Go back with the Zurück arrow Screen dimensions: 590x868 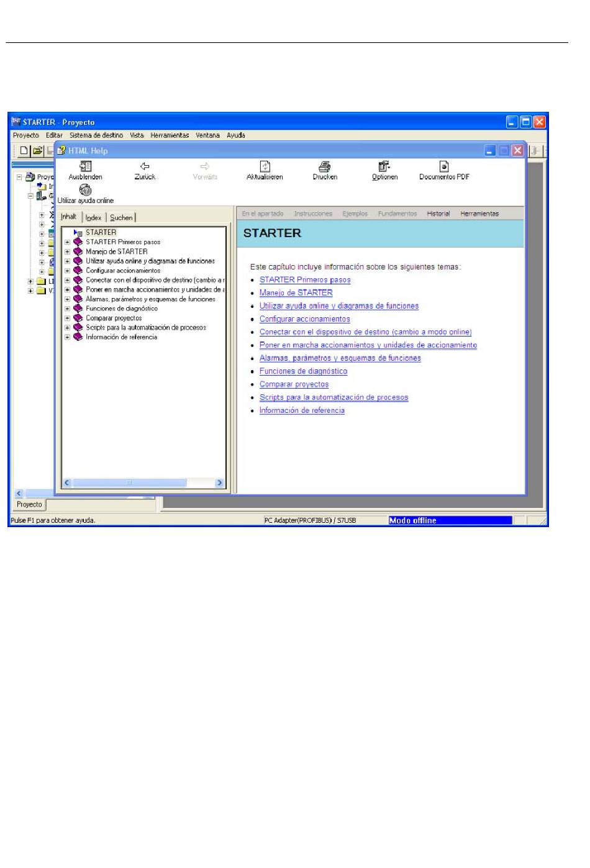145,166
